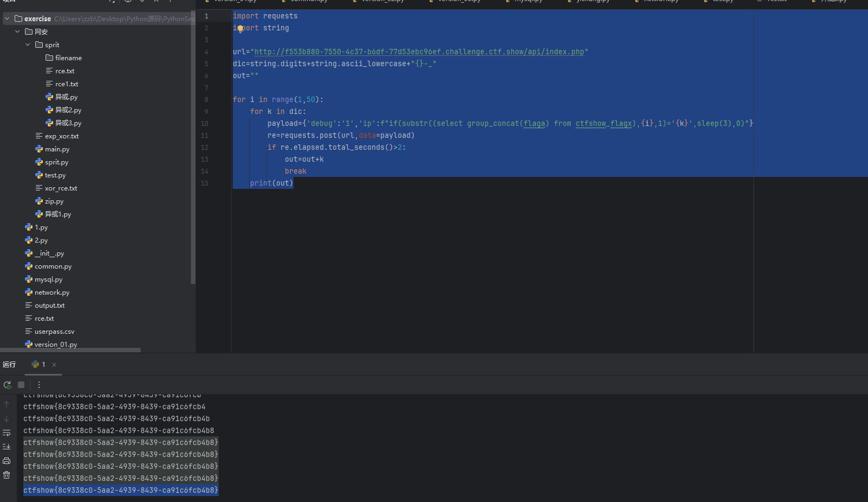Viewport: 868px width, 502px height.
Task: Stop the running process in the Run panel
Action: click(21, 385)
